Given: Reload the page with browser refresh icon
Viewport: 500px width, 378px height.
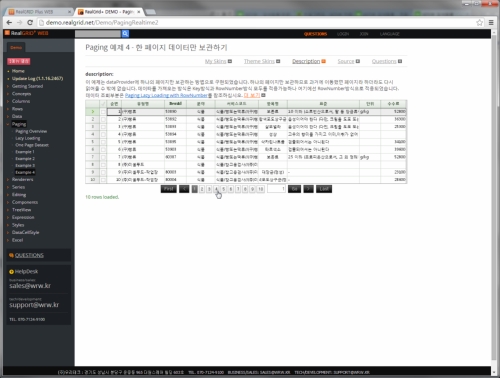Looking at the screenshot, I should 30,23.
